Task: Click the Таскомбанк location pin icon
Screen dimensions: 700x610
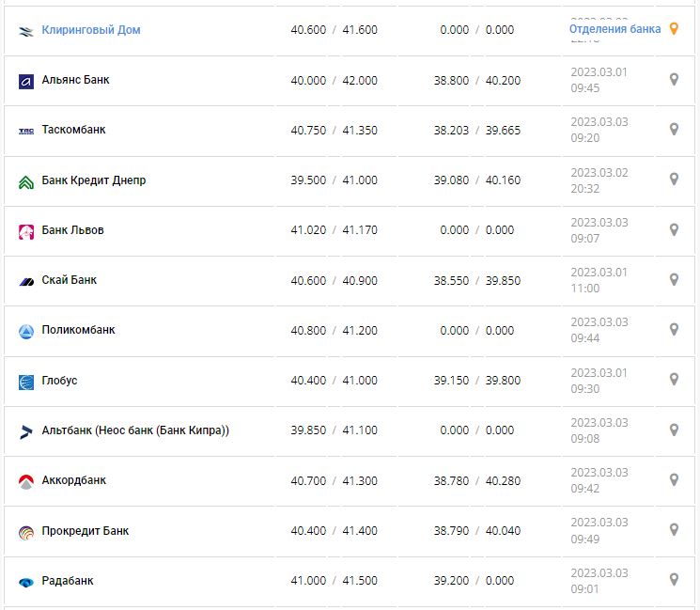Action: click(x=673, y=130)
